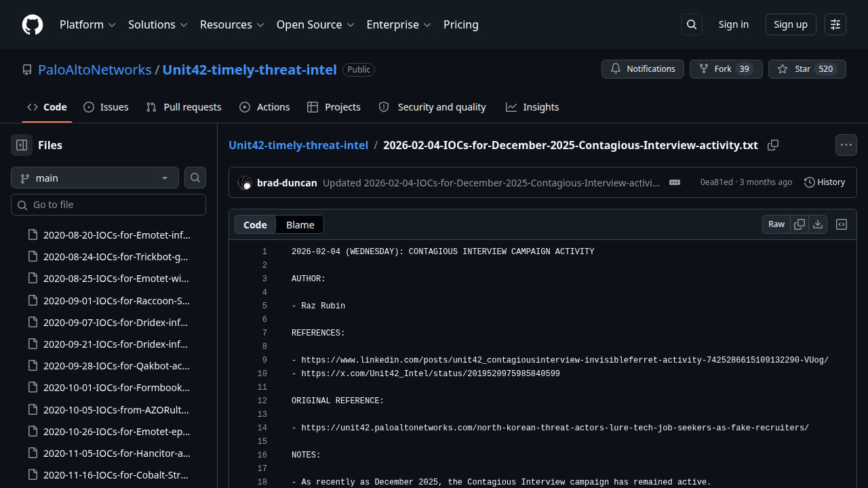Open the Unit42-timely-threat-intel repository title link
868x488 pixels.
point(250,69)
